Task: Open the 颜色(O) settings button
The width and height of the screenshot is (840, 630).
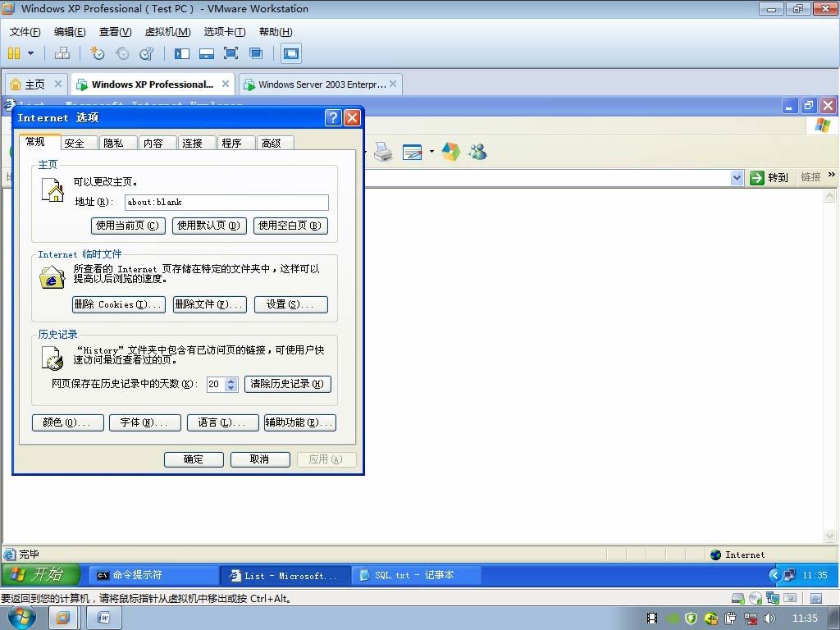Action: 67,422
